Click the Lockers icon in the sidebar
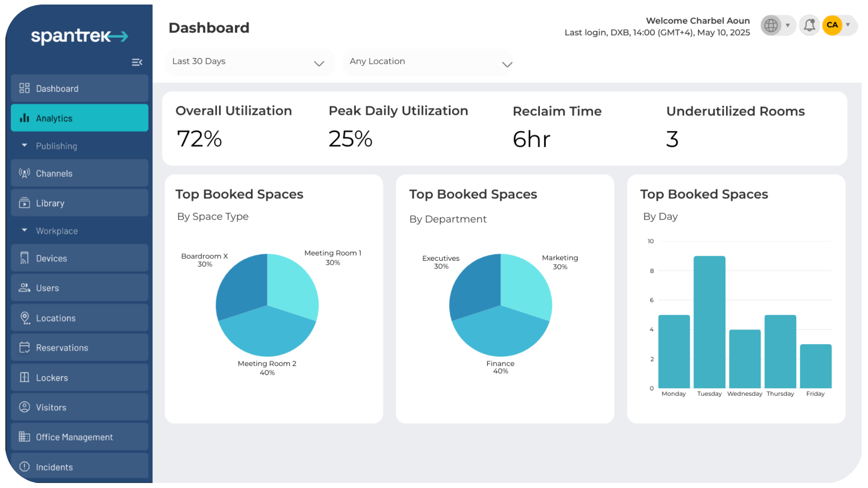This screenshot has height=488, width=868. point(24,378)
